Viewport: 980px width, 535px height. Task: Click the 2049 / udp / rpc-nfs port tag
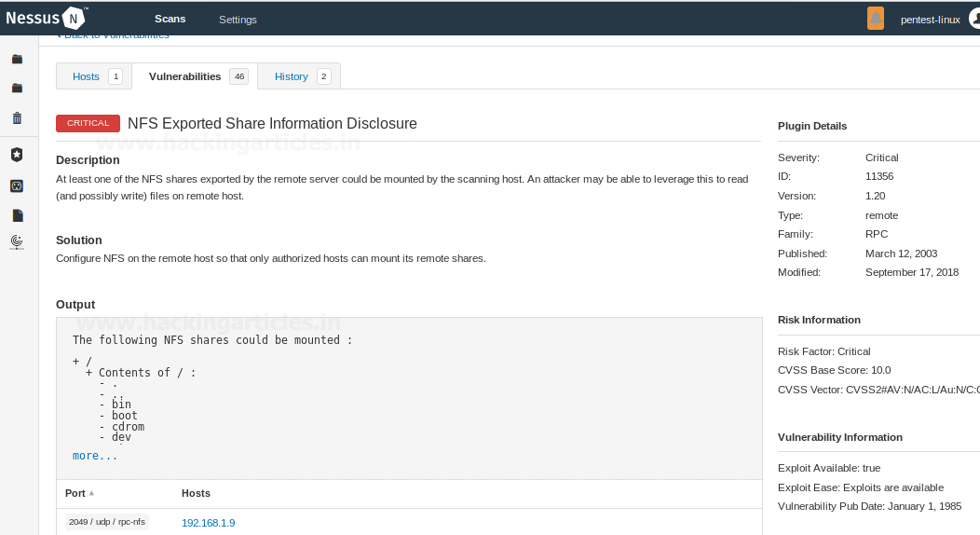[x=107, y=522]
